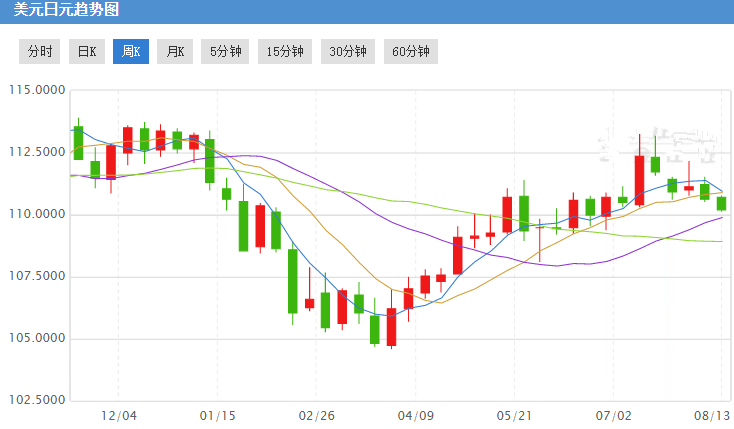Open the 月K monthly chart tab
Viewport: 734px width, 429px height.
click(175, 52)
